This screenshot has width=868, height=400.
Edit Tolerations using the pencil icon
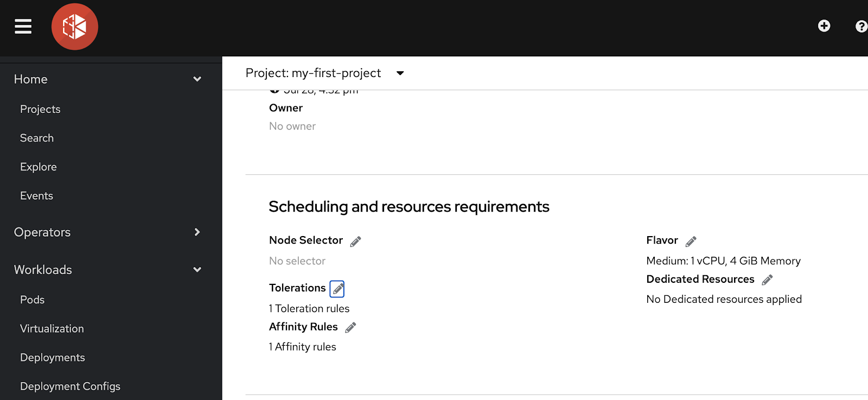point(337,289)
